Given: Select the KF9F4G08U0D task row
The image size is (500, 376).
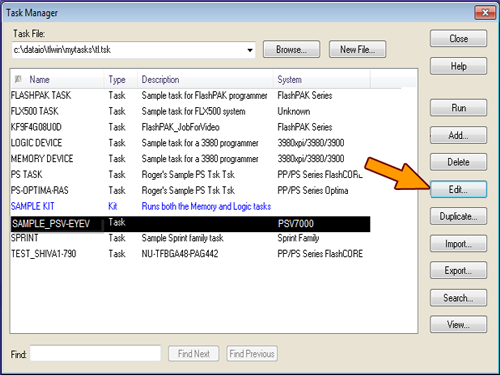Looking at the screenshot, I should point(190,127).
